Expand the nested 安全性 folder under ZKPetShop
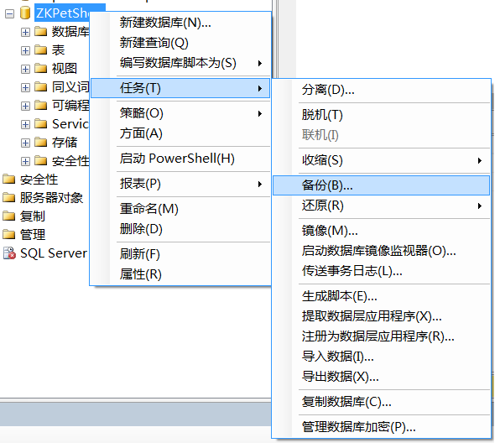The image size is (500, 448). pos(25,161)
